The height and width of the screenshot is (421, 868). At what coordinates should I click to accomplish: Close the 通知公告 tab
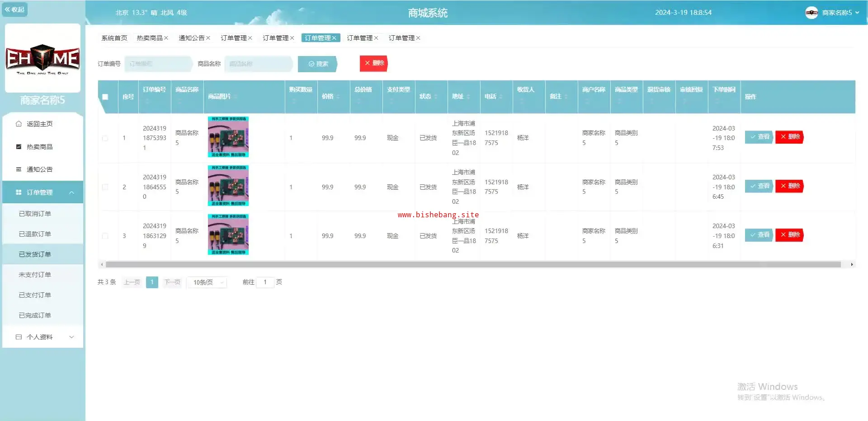(x=208, y=38)
